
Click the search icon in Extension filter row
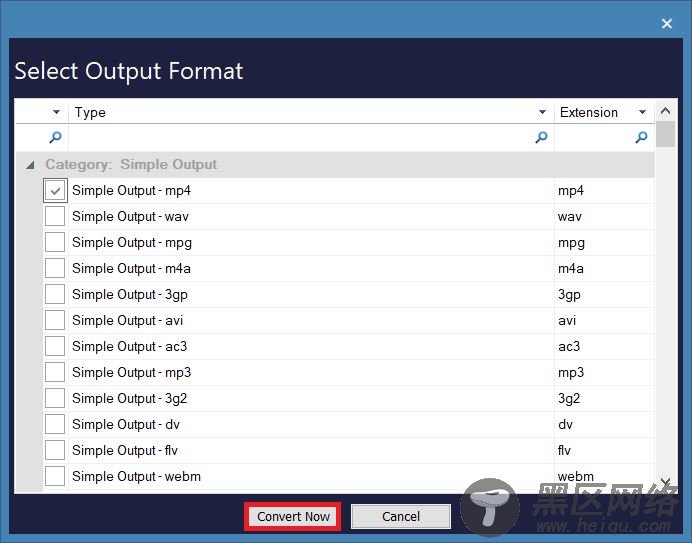(641, 137)
